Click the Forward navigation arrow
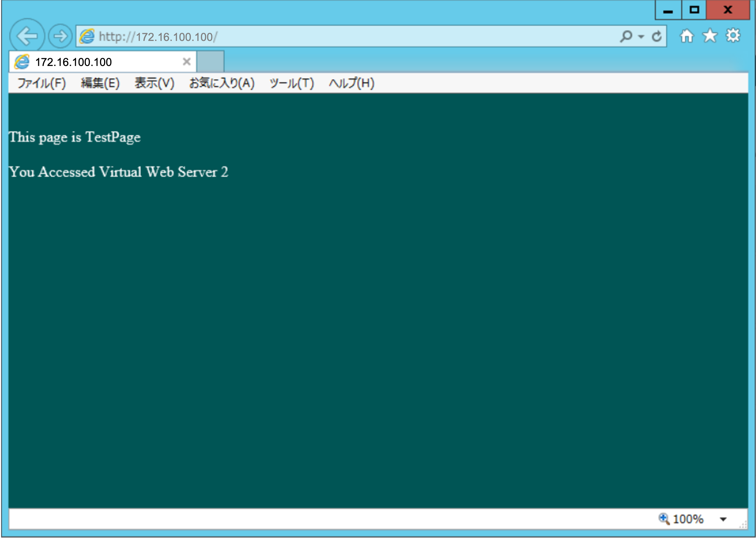The width and height of the screenshot is (756, 538). pyautogui.click(x=60, y=36)
